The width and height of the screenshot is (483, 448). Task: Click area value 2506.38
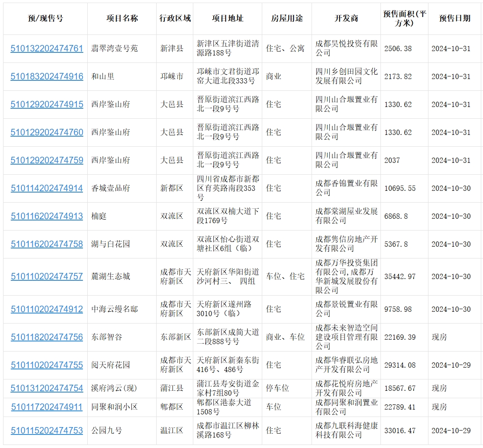click(x=398, y=49)
